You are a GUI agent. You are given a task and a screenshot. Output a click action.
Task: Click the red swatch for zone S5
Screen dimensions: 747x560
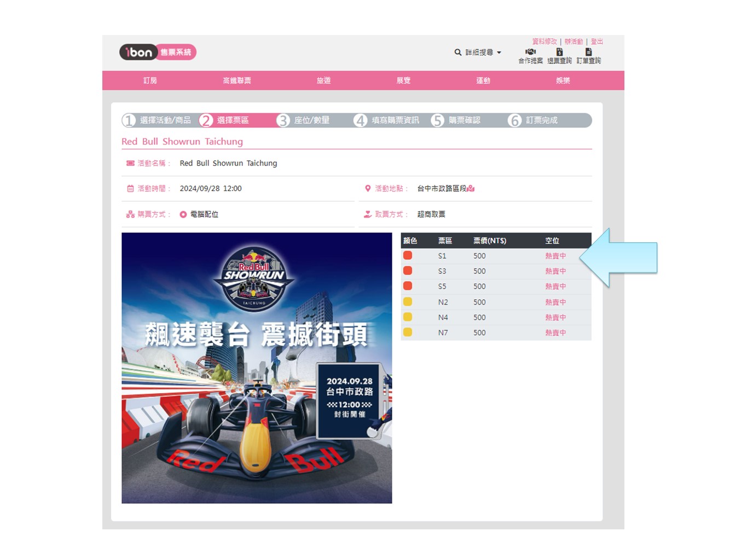(408, 286)
